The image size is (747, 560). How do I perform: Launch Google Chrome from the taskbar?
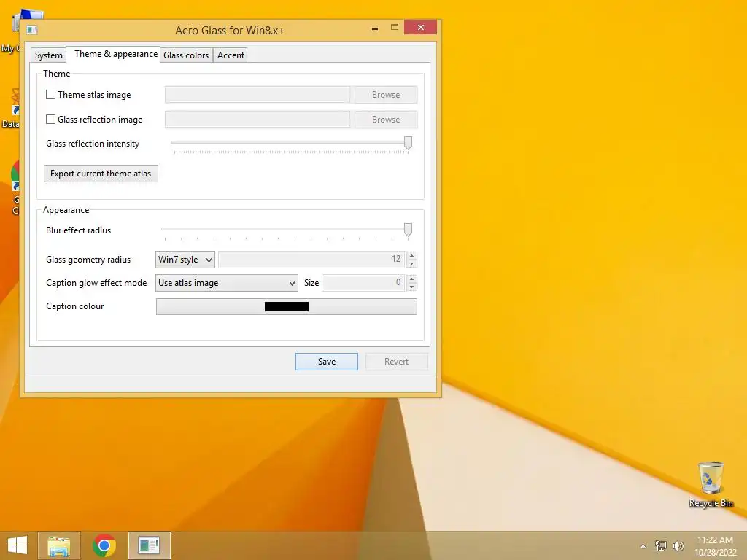[104, 545]
